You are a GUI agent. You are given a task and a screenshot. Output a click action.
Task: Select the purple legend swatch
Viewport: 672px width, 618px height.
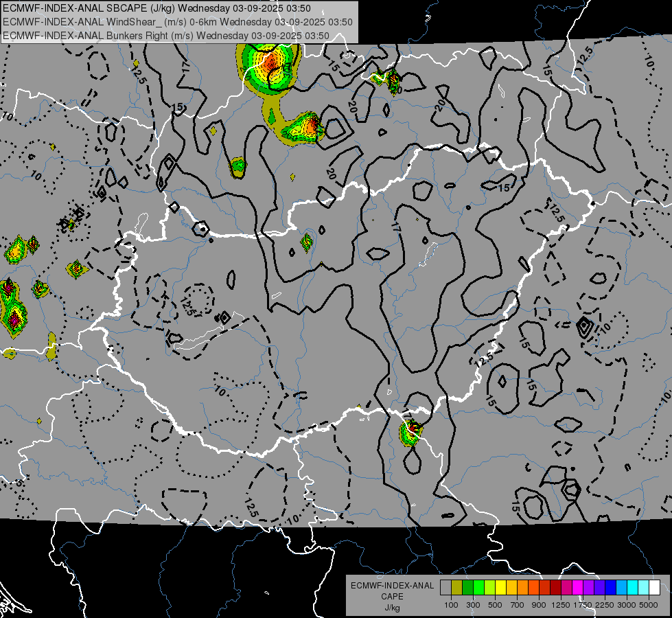(588, 587)
